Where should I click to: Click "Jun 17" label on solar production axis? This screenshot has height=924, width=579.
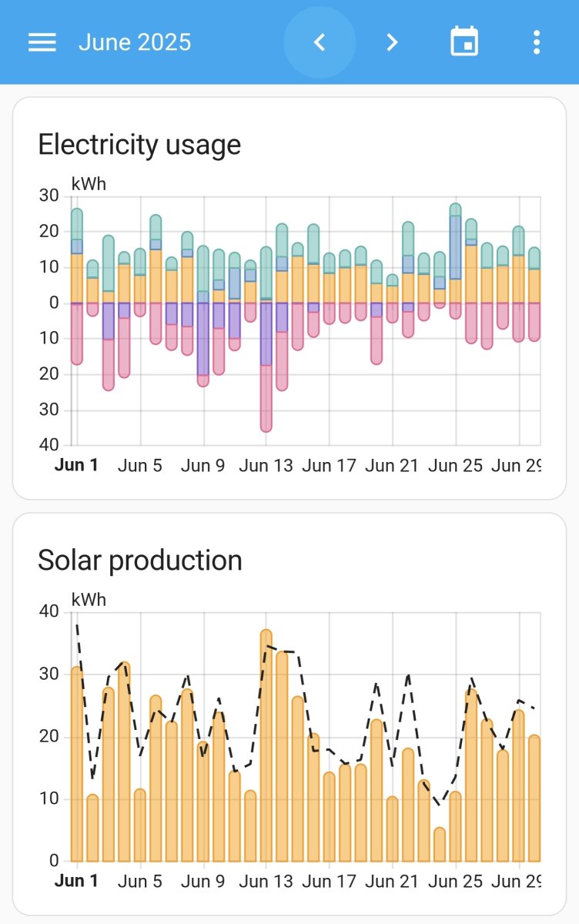pos(329,880)
